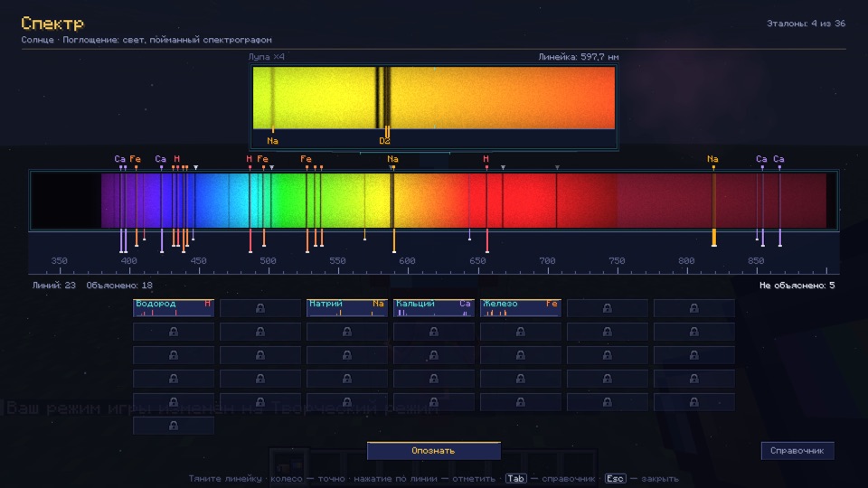
Task: Pick the Fe marker near 496 nm
Action: point(263,159)
